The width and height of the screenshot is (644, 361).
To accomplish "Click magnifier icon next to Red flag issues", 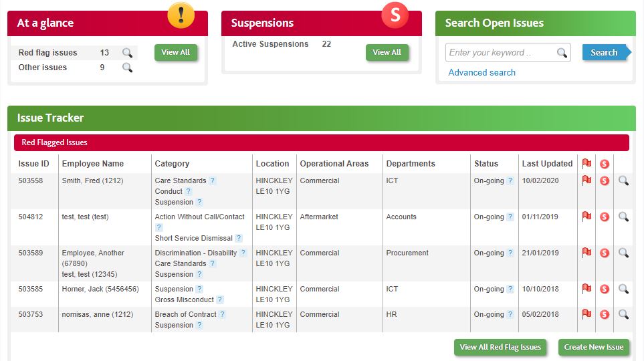I will 127,53.
